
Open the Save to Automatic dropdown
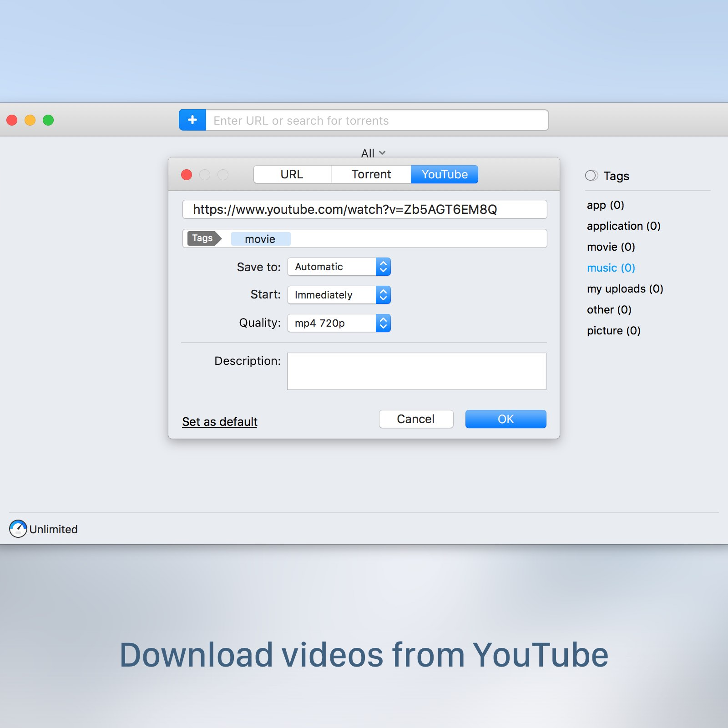point(339,267)
